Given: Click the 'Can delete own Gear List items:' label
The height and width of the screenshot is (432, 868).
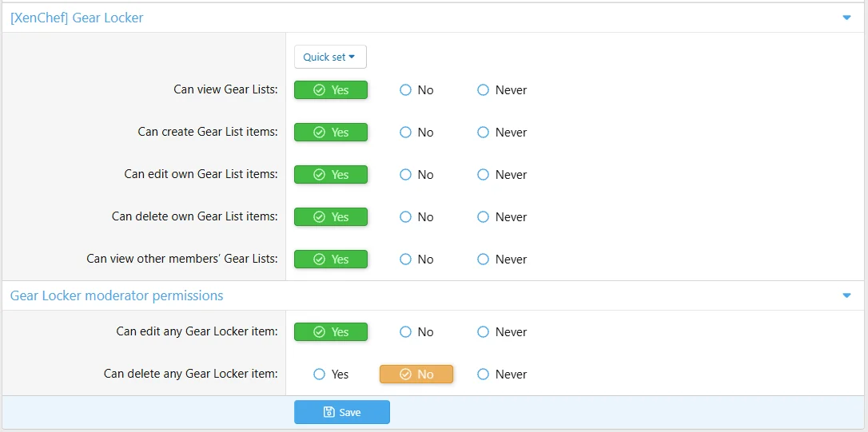Looking at the screenshot, I should coord(195,216).
